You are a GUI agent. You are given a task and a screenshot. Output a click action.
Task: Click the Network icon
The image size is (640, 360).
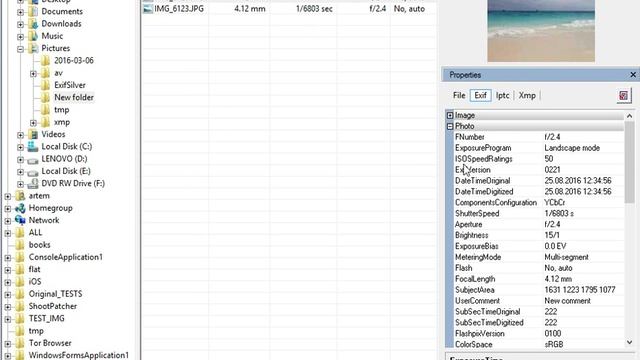click(20, 220)
